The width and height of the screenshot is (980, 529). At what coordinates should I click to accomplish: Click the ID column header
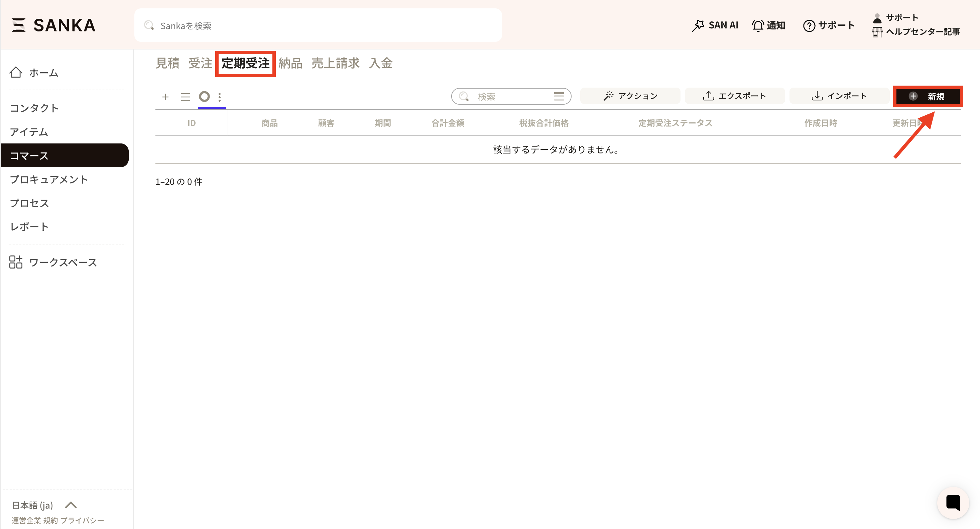tap(192, 123)
